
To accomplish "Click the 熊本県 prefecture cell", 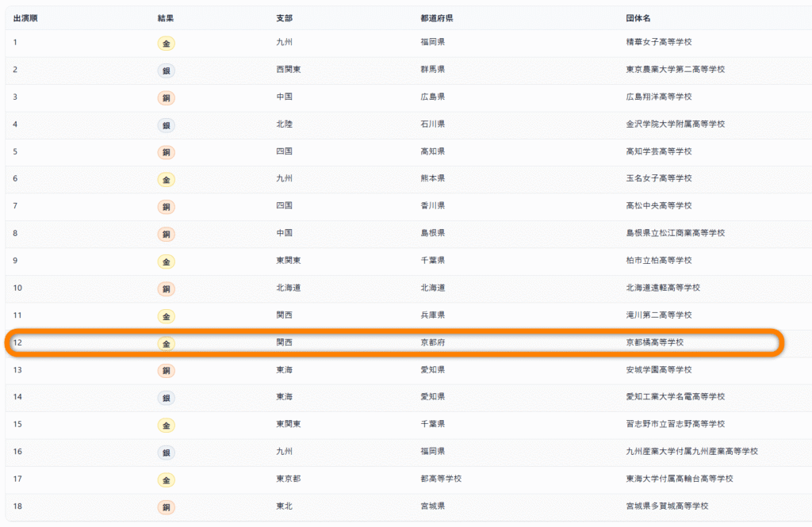I will coord(432,179).
